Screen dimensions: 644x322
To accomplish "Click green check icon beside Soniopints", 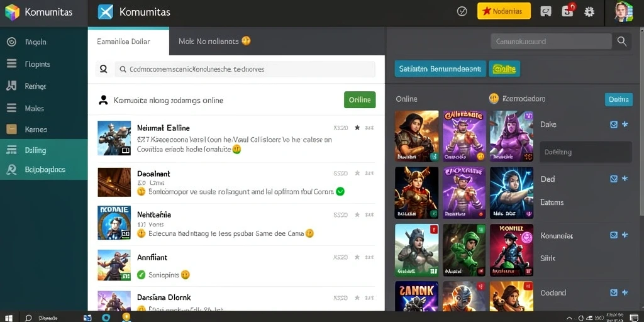I will (142, 274).
